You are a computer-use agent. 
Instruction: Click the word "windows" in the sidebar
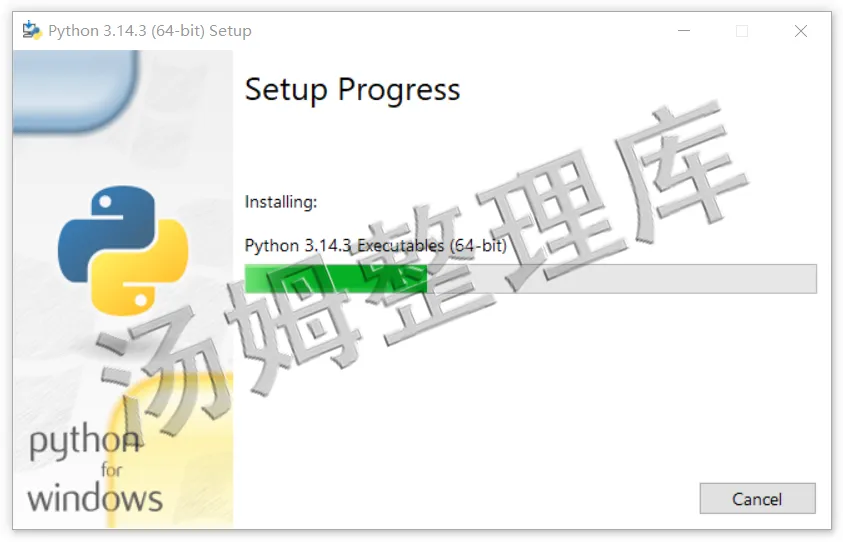pos(95,497)
